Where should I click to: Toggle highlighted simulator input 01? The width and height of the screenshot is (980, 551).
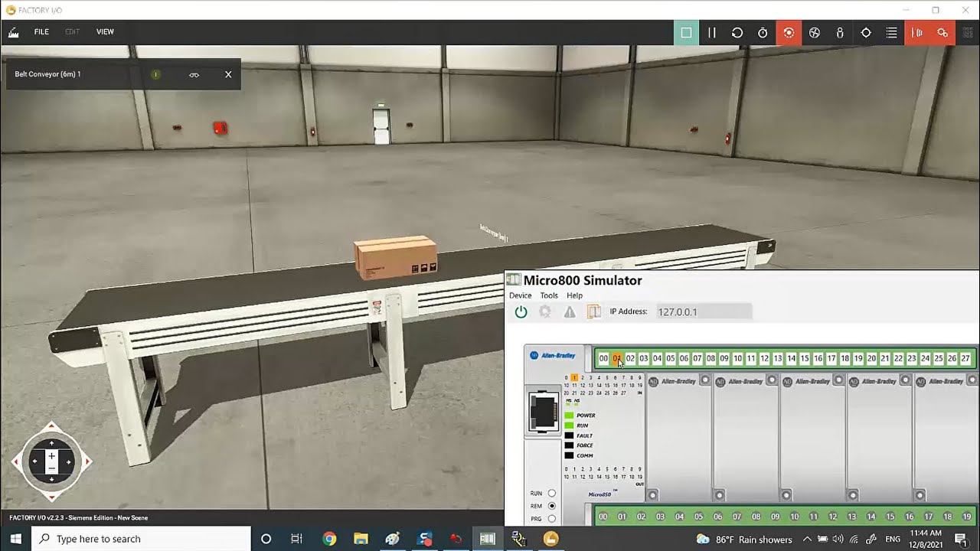tap(617, 358)
